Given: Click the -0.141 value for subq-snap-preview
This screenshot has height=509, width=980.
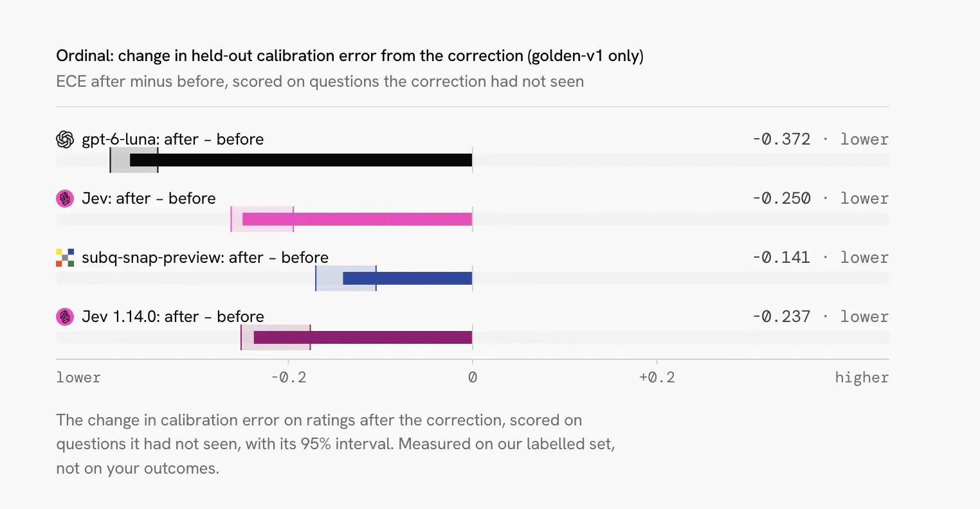Looking at the screenshot, I should (x=781, y=258).
